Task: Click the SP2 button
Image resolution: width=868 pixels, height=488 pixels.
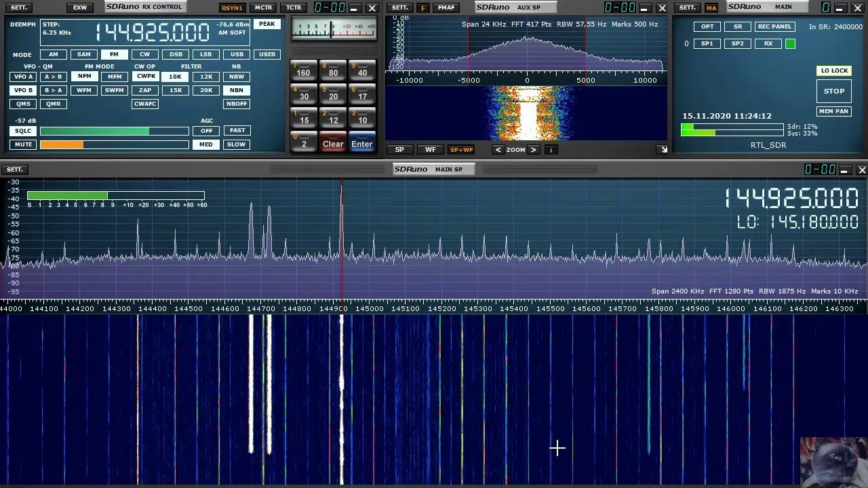Action: pyautogui.click(x=738, y=43)
